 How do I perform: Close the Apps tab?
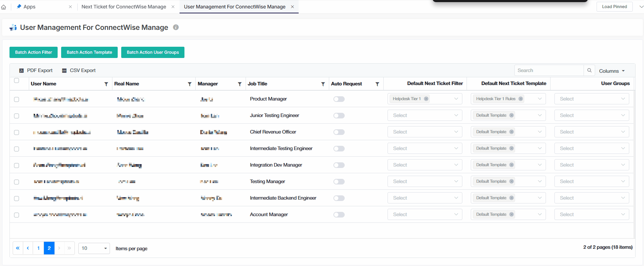(70, 7)
